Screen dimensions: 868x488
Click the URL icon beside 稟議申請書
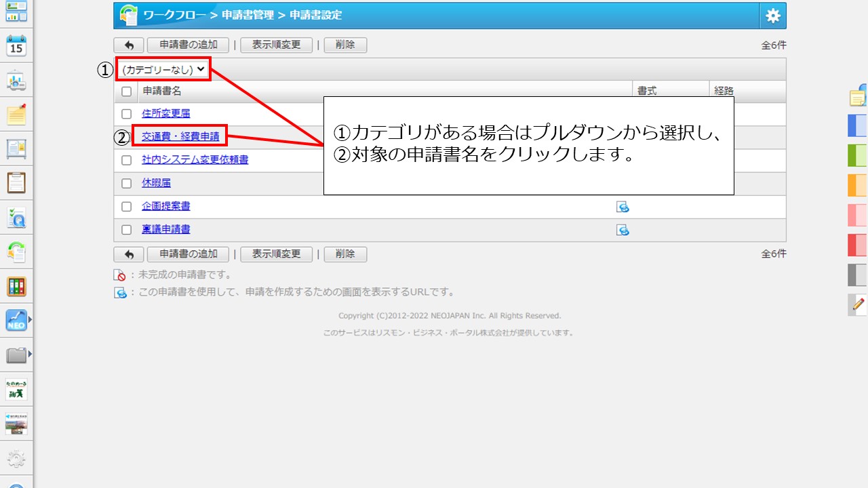pos(623,230)
